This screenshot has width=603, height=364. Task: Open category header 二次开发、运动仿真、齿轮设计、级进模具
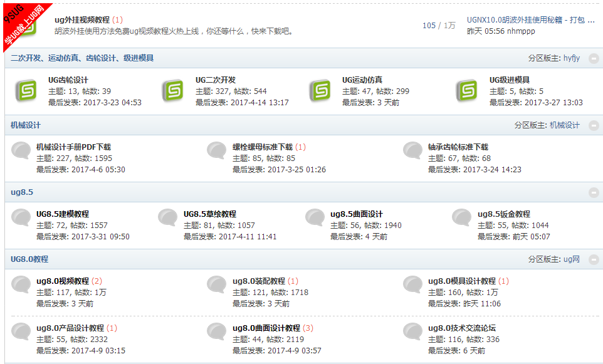pyautogui.click(x=82, y=58)
